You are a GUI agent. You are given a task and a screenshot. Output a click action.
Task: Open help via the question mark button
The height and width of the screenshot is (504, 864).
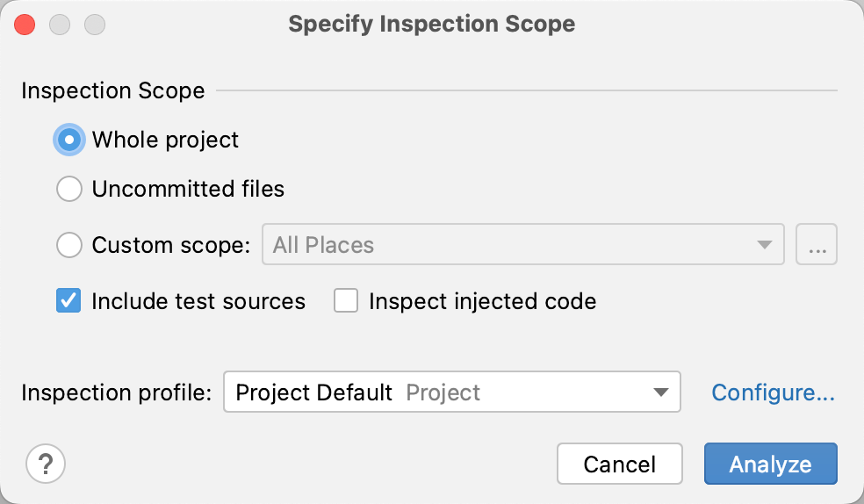(x=46, y=464)
